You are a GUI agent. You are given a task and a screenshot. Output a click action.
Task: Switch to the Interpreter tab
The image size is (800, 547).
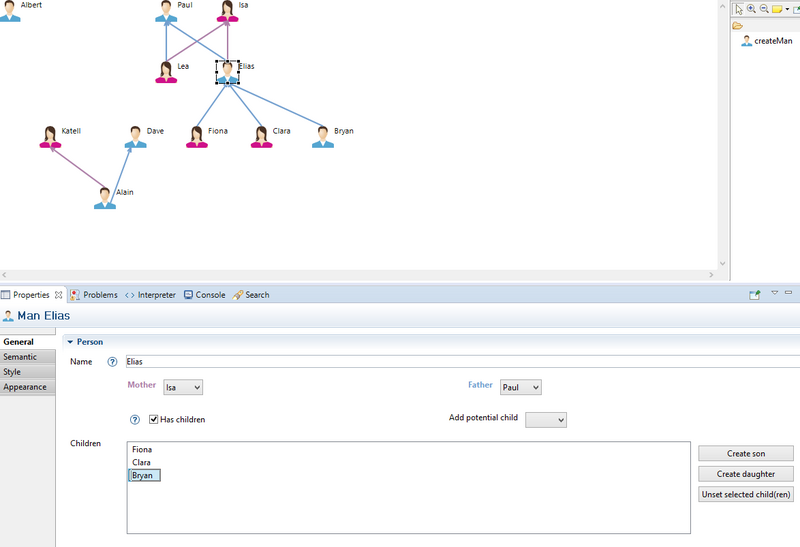pyautogui.click(x=151, y=295)
